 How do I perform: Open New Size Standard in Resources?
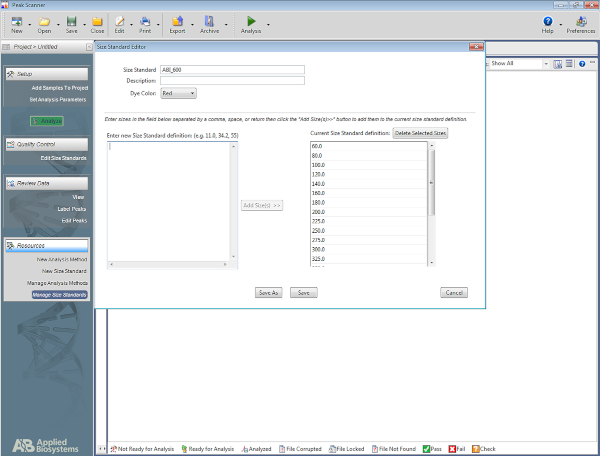tap(63, 271)
